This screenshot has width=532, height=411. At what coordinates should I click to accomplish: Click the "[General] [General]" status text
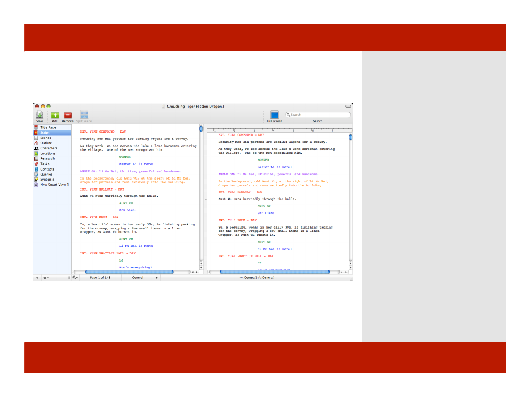[x=257, y=278]
